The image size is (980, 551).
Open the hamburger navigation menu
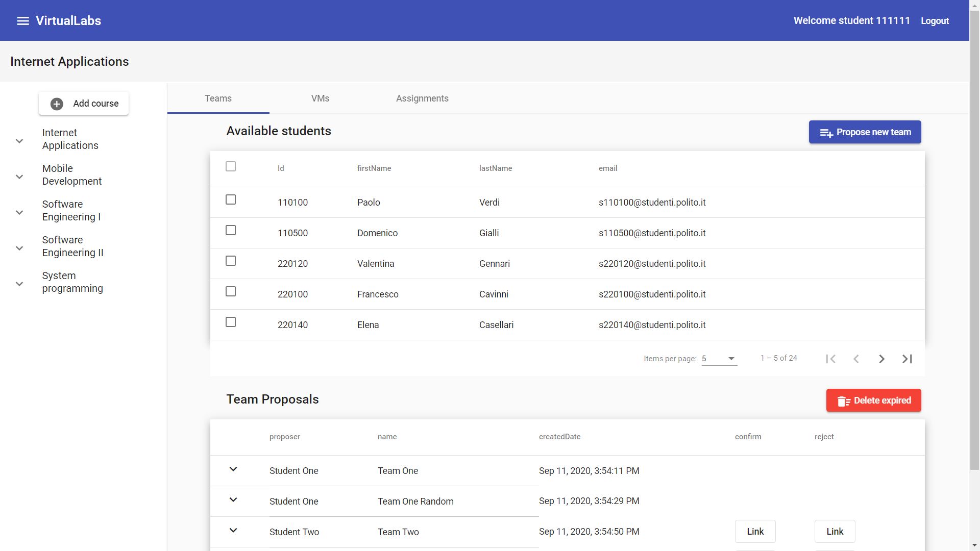[23, 21]
